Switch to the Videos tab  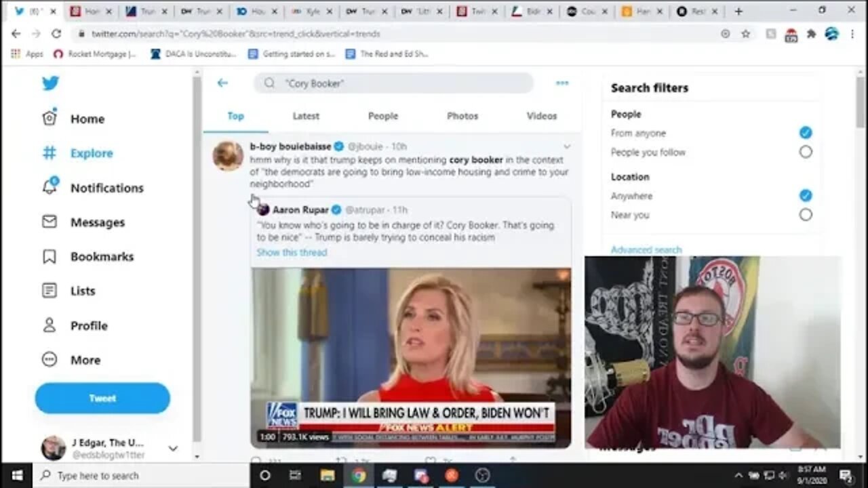542,116
